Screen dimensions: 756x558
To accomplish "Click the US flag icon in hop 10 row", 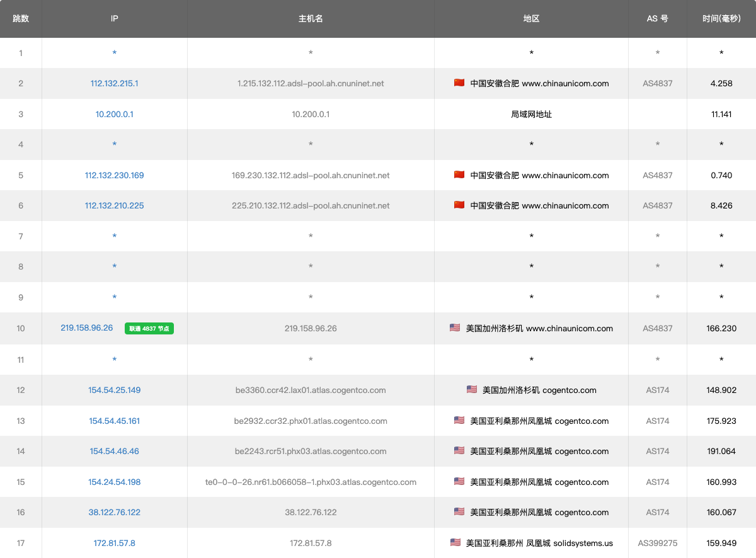I will coord(455,328).
